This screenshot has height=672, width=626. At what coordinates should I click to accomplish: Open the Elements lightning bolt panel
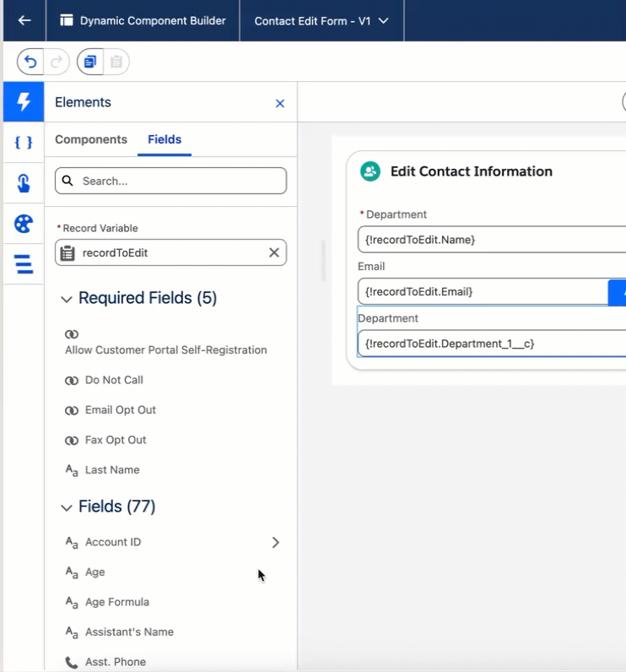(x=24, y=102)
